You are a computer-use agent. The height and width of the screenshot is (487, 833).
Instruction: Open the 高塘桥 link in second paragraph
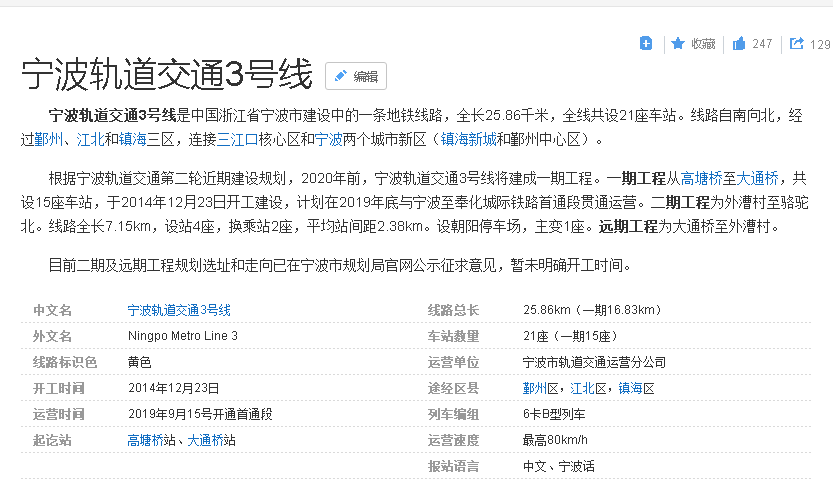701,178
